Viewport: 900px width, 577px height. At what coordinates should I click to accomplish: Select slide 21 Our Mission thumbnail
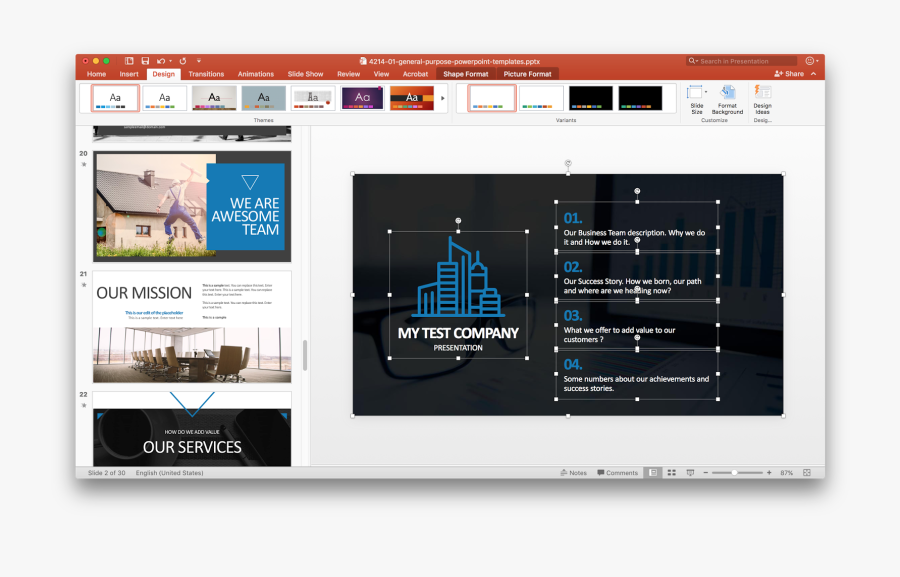pos(192,326)
